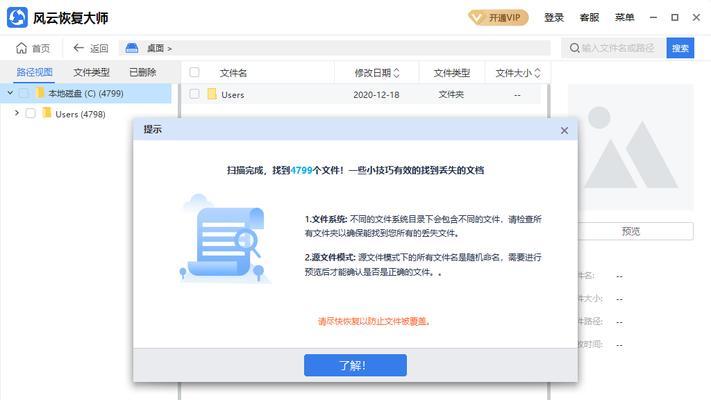
Task: Open the 登录 login link
Action: point(554,18)
